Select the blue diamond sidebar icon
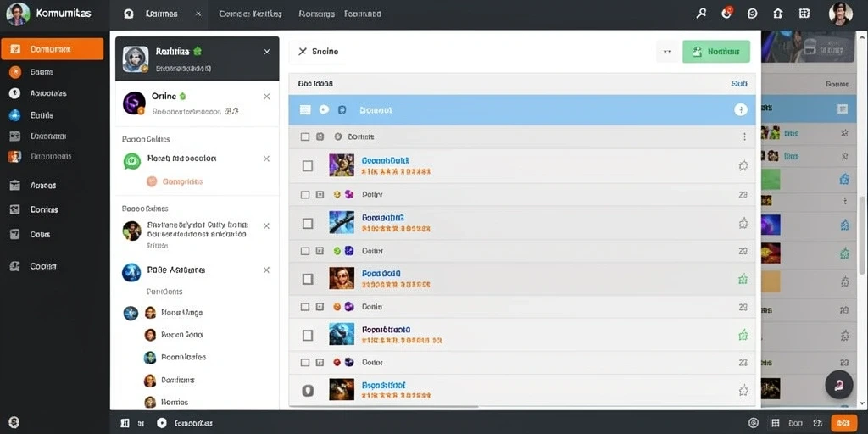868x434 pixels. point(15,115)
